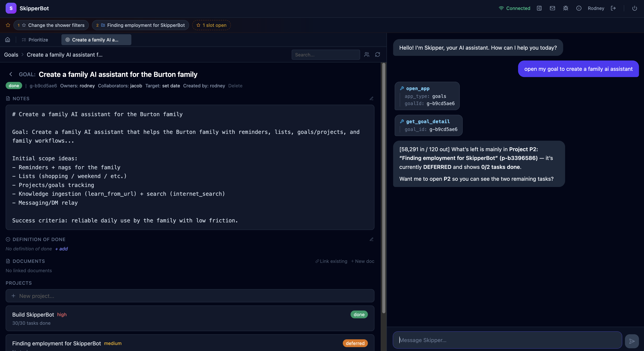The height and width of the screenshot is (351, 644).
Task: Click the Owners rodney value
Action: 87,86
